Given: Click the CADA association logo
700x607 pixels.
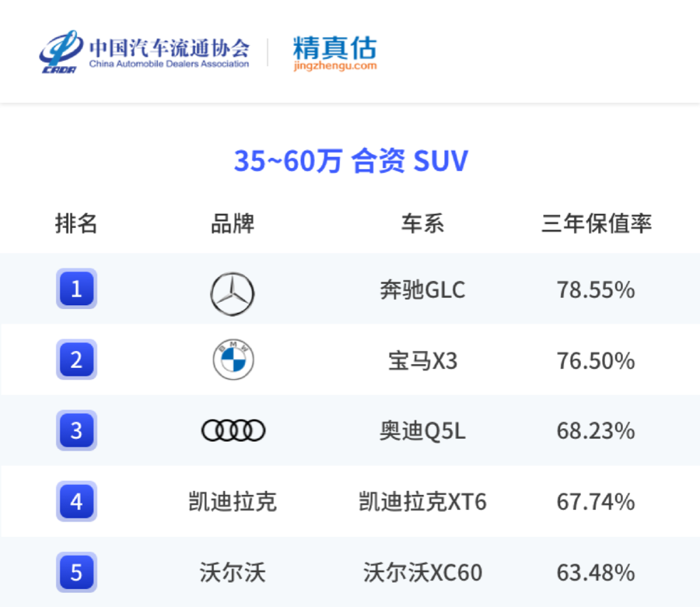Looking at the screenshot, I should (60, 52).
